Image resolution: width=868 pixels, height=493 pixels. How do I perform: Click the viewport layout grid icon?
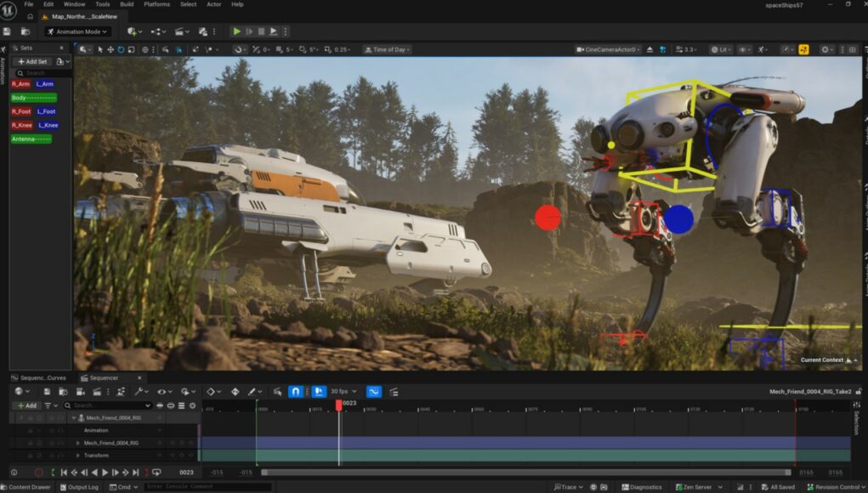(853, 49)
